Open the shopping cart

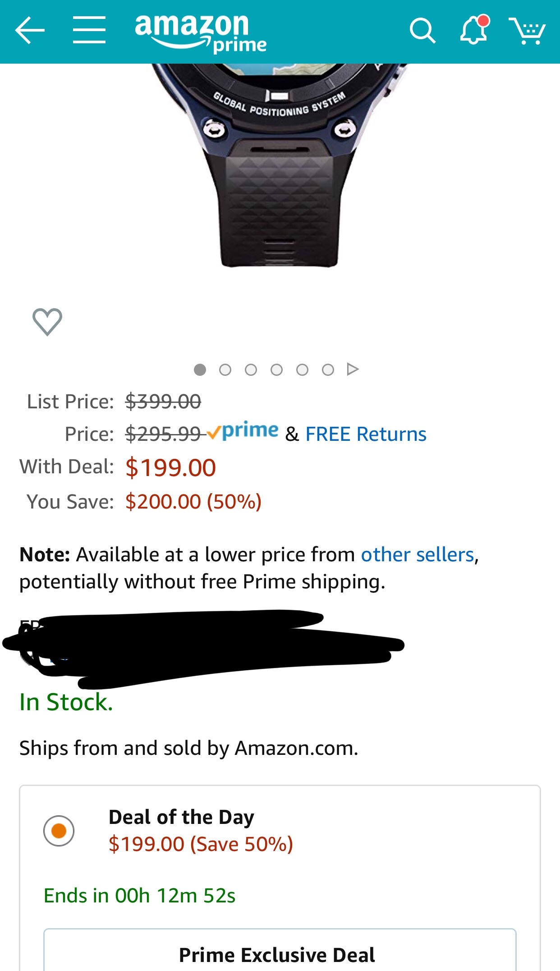(527, 31)
